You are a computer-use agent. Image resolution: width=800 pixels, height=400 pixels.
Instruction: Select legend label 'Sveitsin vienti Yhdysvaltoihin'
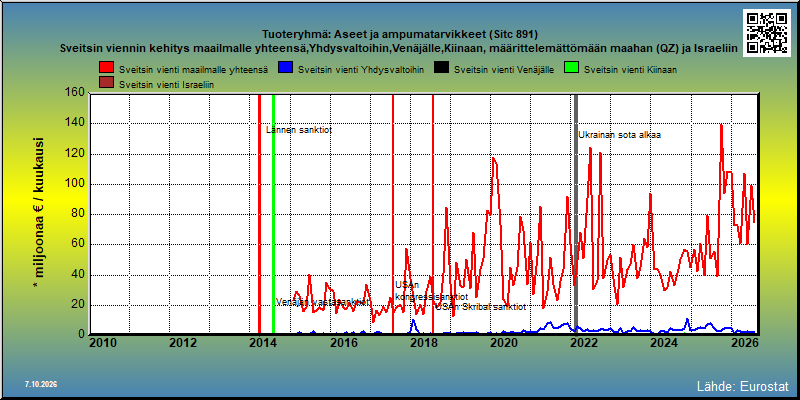[x=361, y=70]
